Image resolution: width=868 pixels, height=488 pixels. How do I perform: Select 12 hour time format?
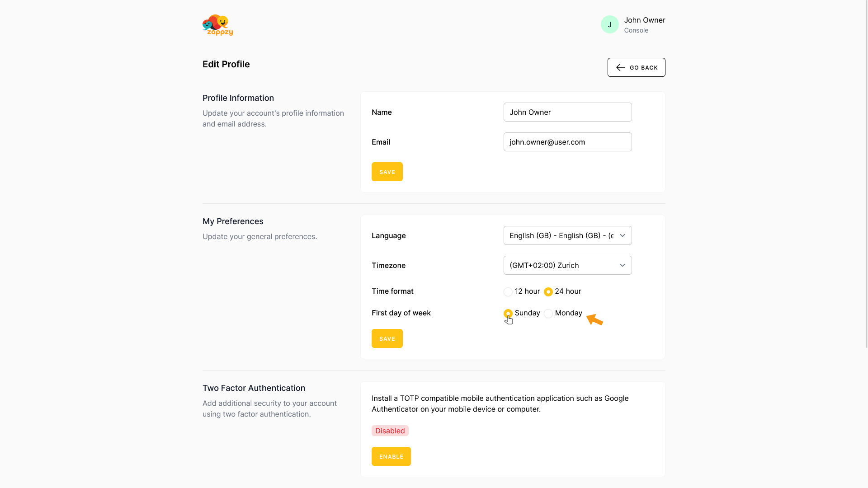(x=508, y=292)
